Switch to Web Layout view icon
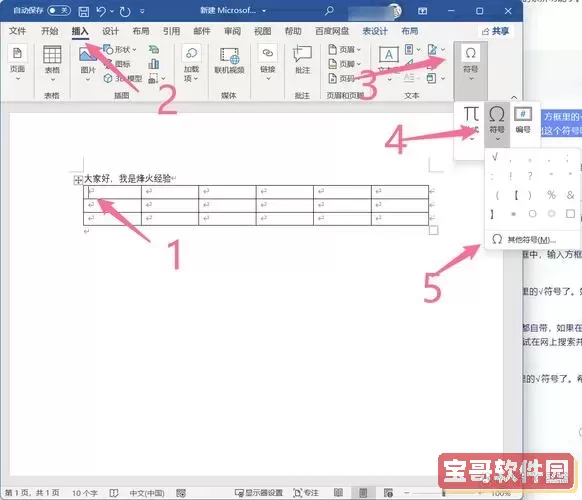582x500 pixels. click(388, 493)
